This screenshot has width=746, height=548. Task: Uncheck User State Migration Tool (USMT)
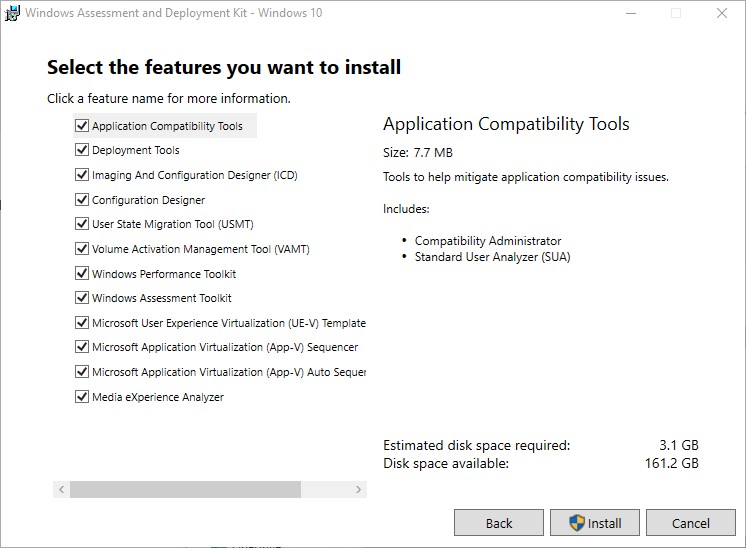point(82,224)
